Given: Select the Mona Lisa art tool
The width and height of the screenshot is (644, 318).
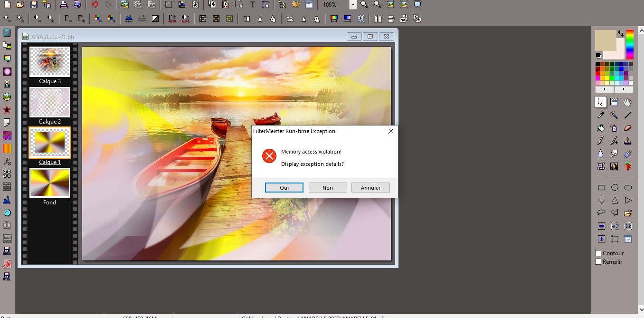Looking at the screenshot, I should click(x=614, y=166).
